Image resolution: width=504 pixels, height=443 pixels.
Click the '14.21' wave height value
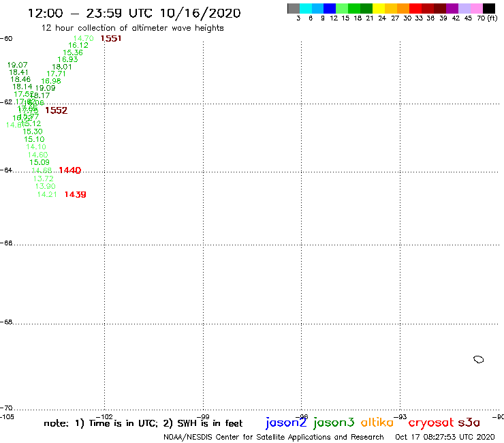(x=47, y=194)
